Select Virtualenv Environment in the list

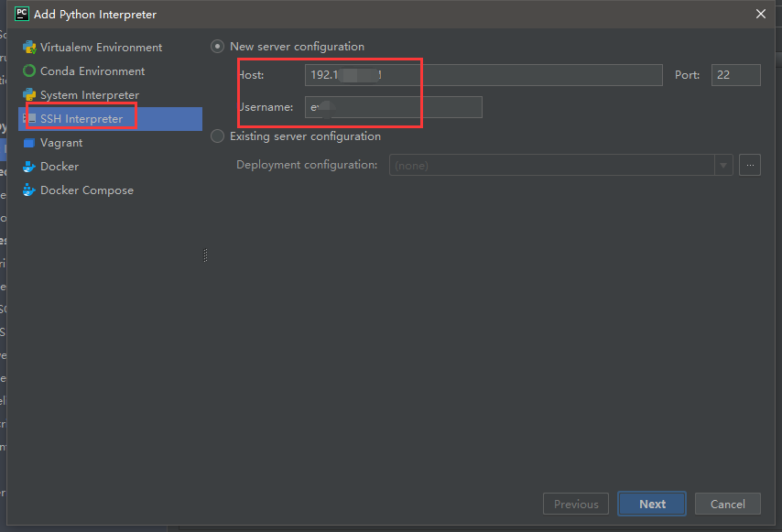pos(110,48)
